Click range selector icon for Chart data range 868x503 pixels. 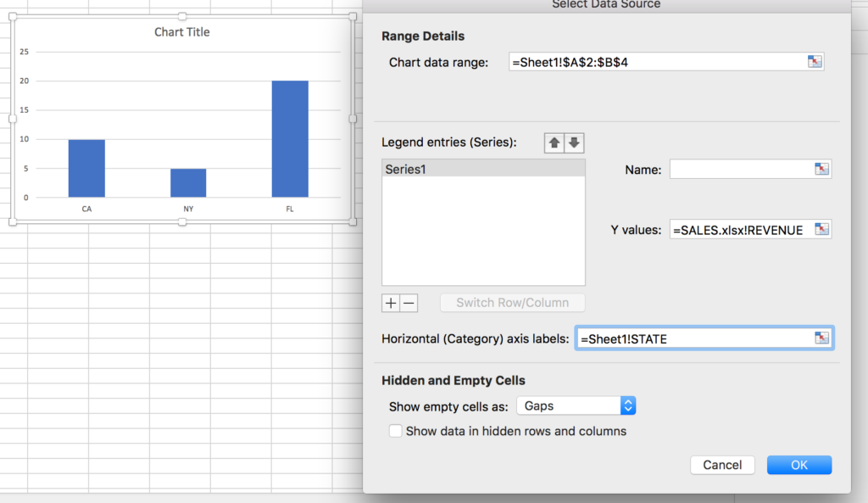click(x=815, y=61)
